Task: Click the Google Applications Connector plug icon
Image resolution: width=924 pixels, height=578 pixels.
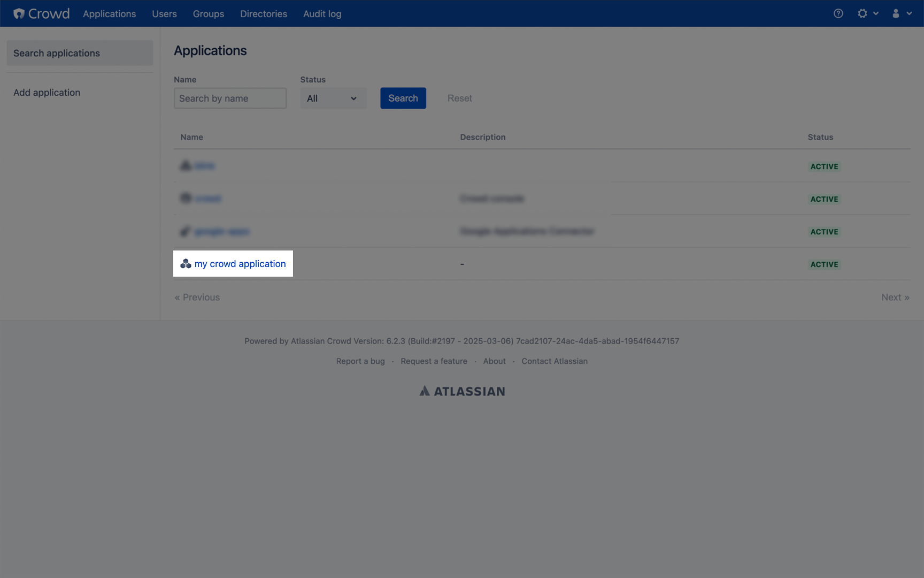Action: tap(185, 231)
